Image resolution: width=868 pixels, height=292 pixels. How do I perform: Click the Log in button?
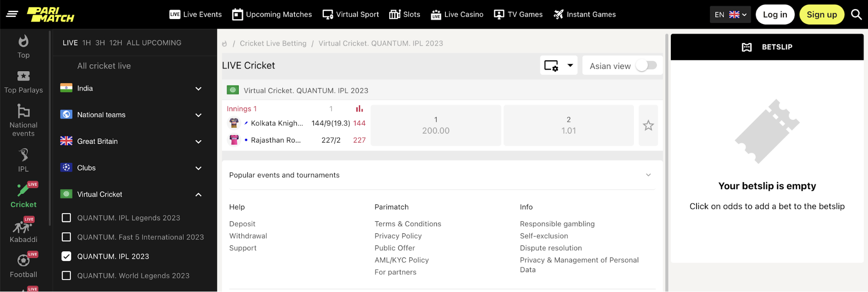775,14
